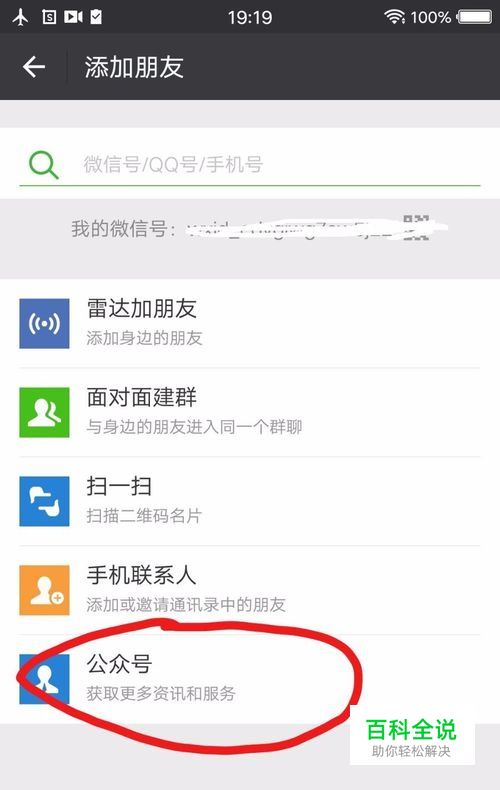Open 雷达加朋友 option

[x=250, y=323]
